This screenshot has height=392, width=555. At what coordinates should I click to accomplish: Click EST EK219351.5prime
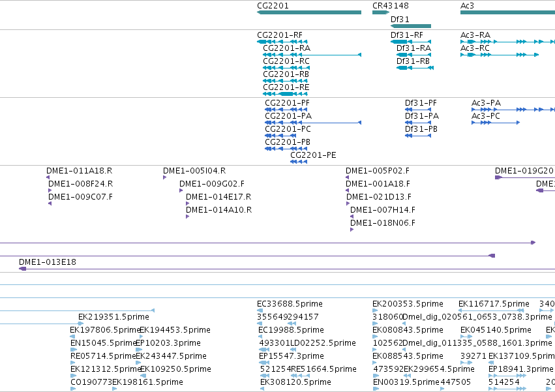tap(113, 316)
